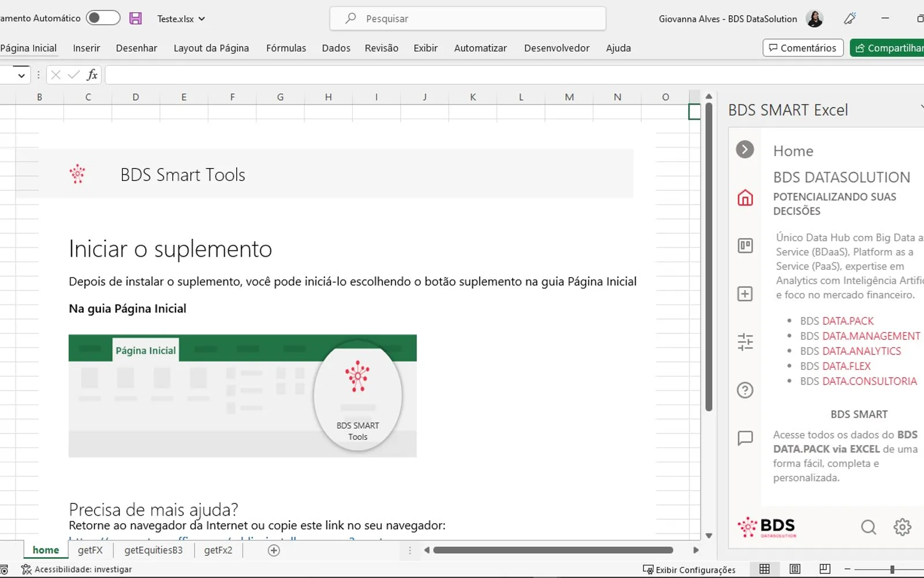Switch to the getEquitiesB3 sheet tab

pos(154,550)
